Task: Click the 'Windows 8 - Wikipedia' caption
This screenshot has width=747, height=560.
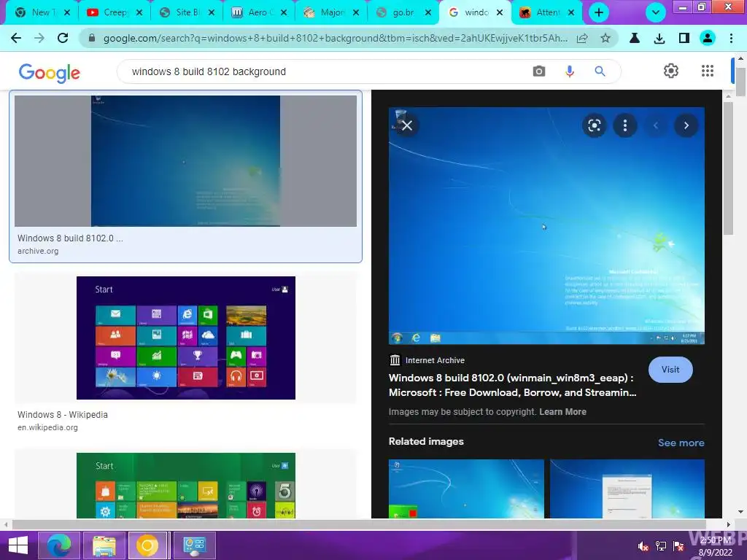Action: (x=63, y=415)
